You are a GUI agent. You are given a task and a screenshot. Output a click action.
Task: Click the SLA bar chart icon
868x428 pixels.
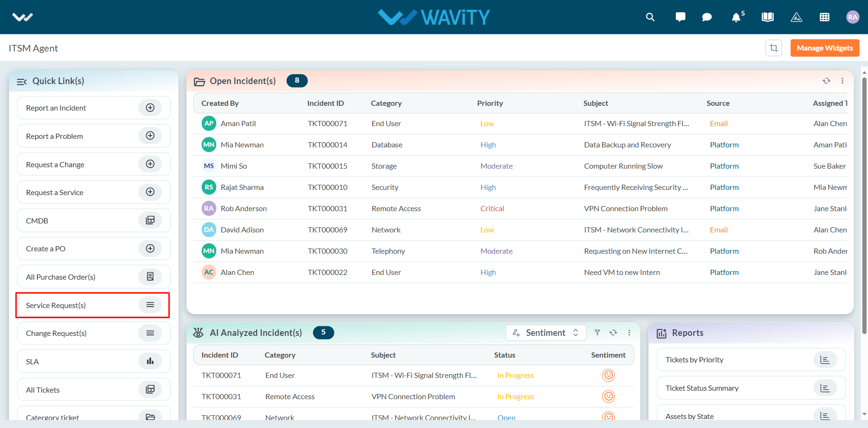pos(150,361)
